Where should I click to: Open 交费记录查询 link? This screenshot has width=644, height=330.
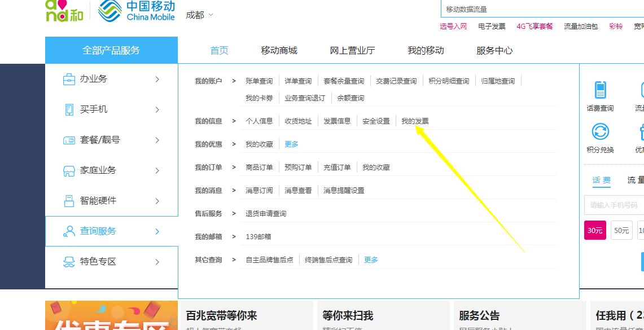coord(396,81)
